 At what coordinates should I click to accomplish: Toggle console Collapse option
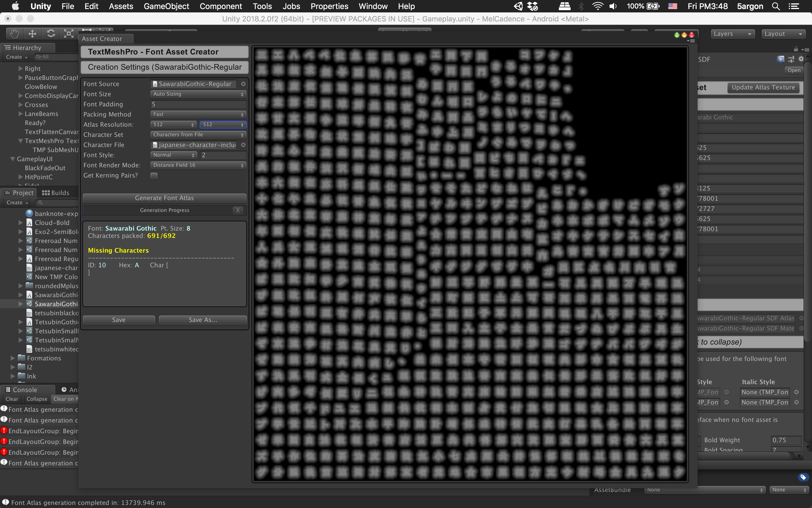[x=37, y=399]
